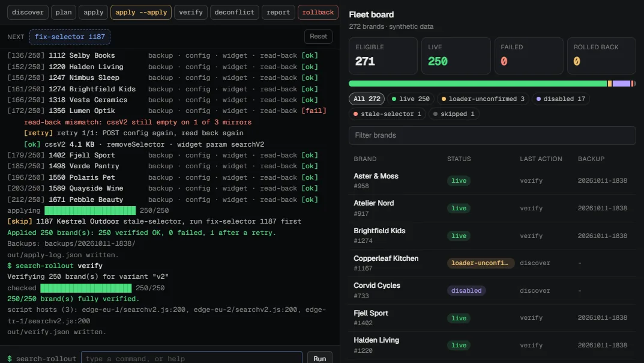Open the Halden Living row in the fleet table
644x363 pixels.
(492, 346)
